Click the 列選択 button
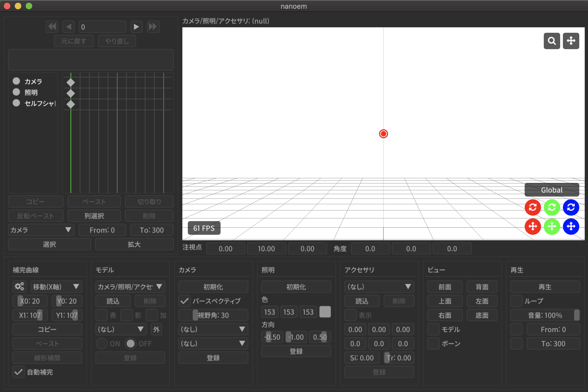This screenshot has height=392, width=588. tap(94, 216)
